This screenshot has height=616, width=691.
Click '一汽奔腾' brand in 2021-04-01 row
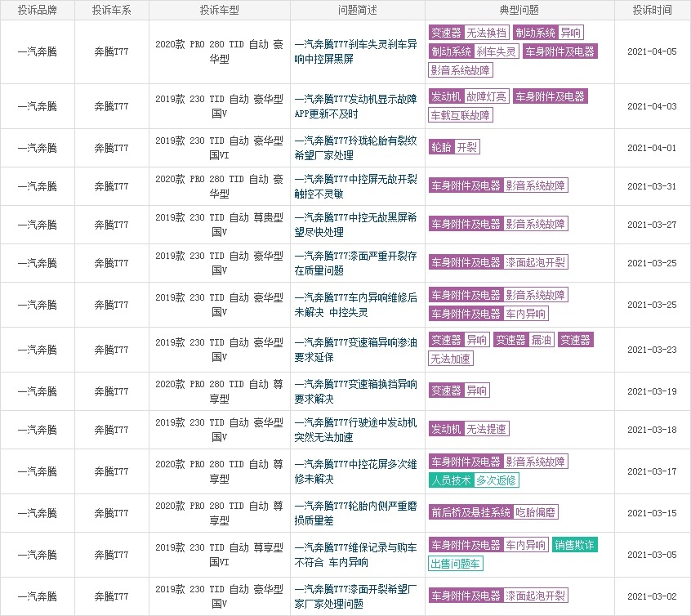pos(38,148)
